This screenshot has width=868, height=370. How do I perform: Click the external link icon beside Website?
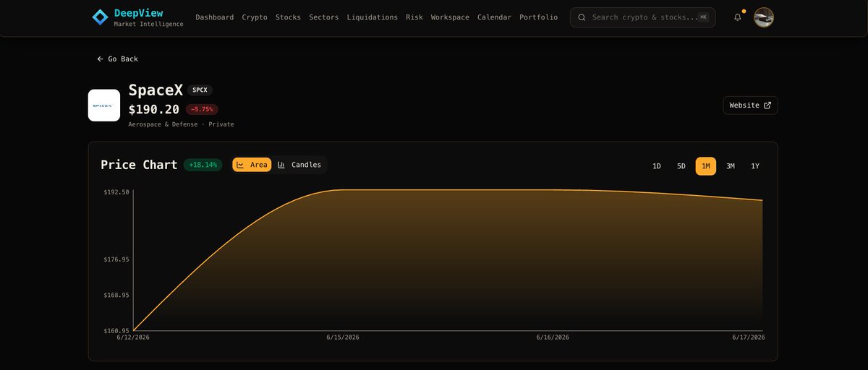767,106
